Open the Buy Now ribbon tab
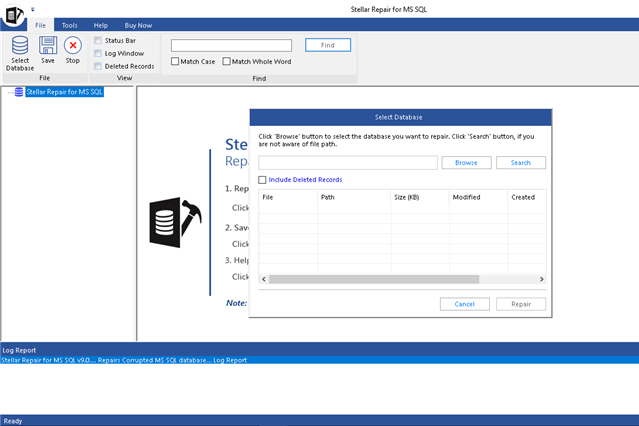Image resolution: width=639 pixels, height=426 pixels. coord(138,25)
